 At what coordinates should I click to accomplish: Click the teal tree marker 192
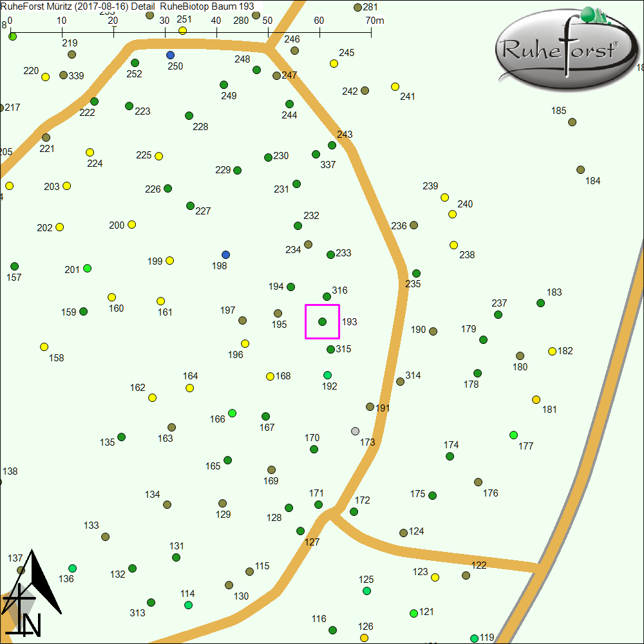(x=327, y=375)
